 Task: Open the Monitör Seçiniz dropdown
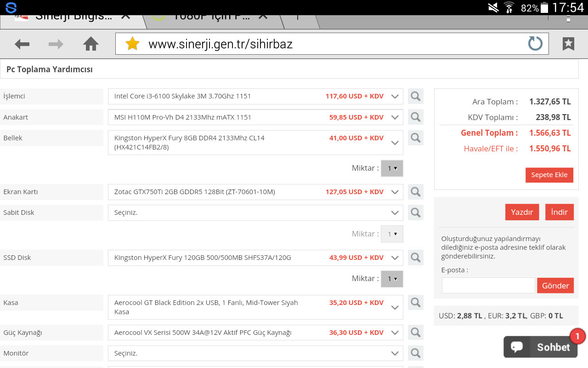(255, 353)
